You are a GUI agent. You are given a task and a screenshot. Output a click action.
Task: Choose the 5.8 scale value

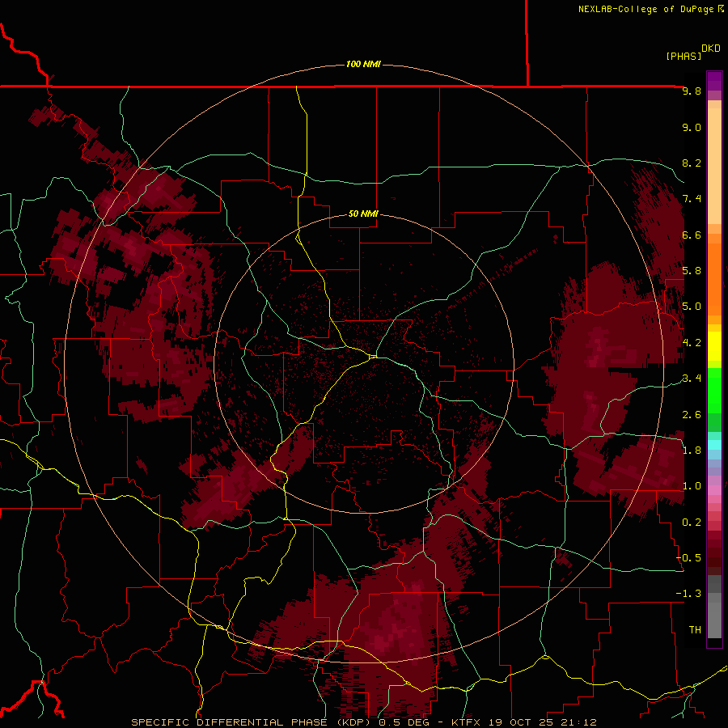pos(692,270)
